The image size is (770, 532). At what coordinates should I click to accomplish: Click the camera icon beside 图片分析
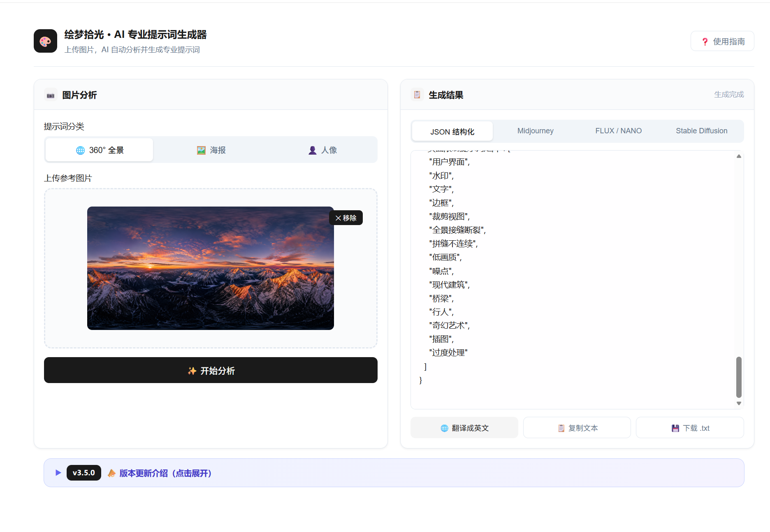(x=51, y=95)
